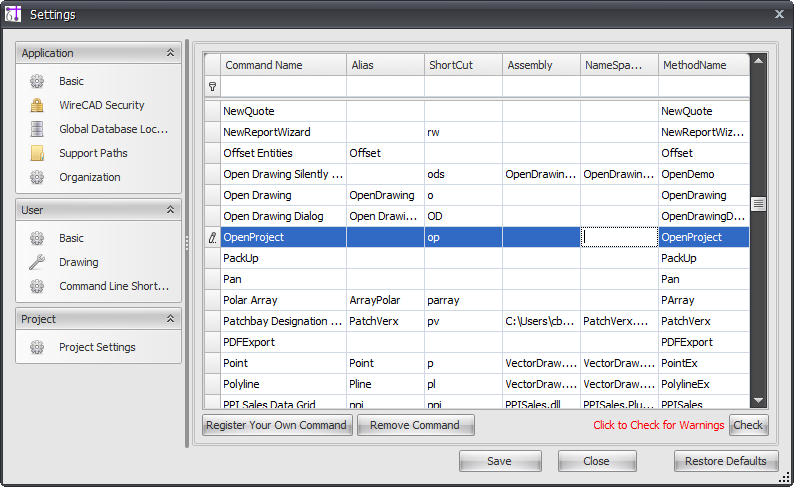The image size is (794, 487).
Task: Click the PatchVerx alias cell
Action: pos(385,321)
